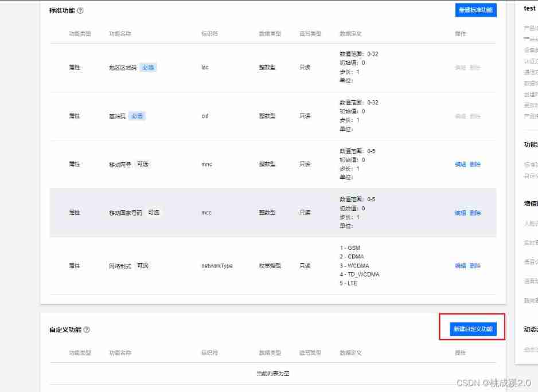The height and width of the screenshot is (392, 538).
Task: Click the help icon beside 标准功能
Action: coord(80,10)
